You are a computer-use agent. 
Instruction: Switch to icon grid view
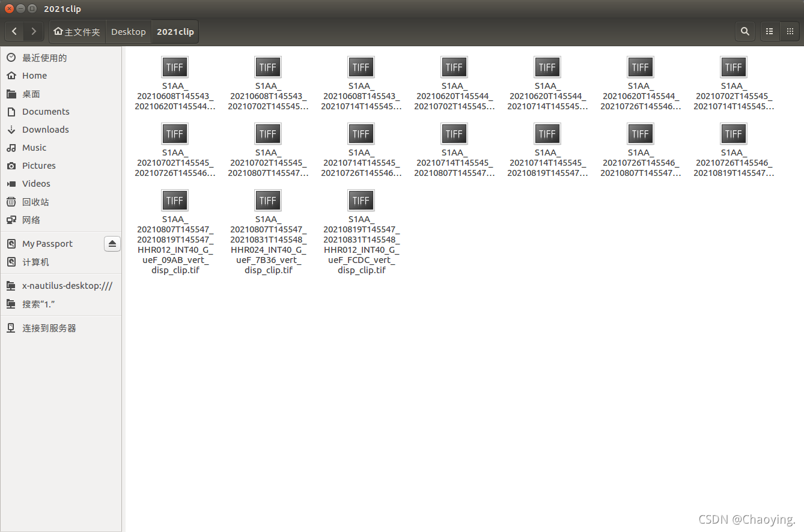790,32
